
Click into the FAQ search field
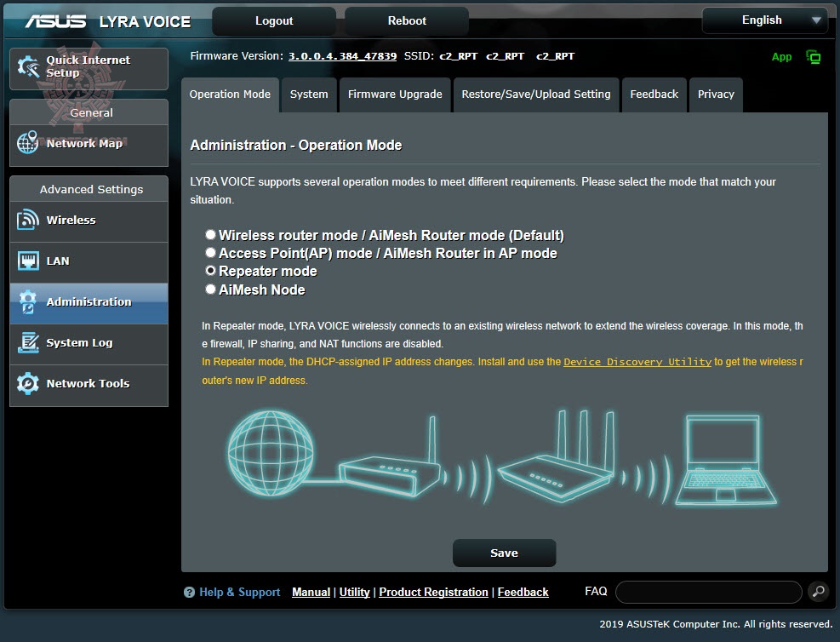[x=708, y=592]
